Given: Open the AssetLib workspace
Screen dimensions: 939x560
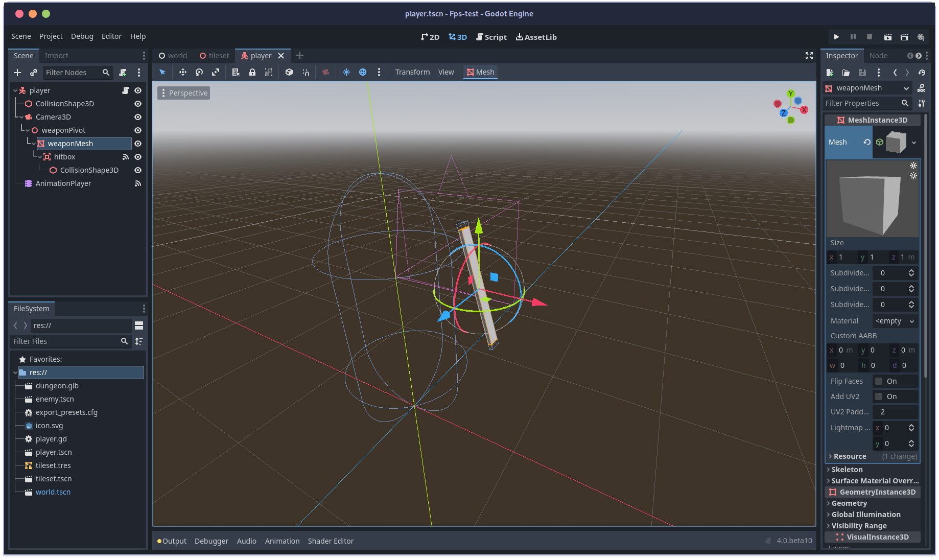Looking at the screenshot, I should point(536,37).
